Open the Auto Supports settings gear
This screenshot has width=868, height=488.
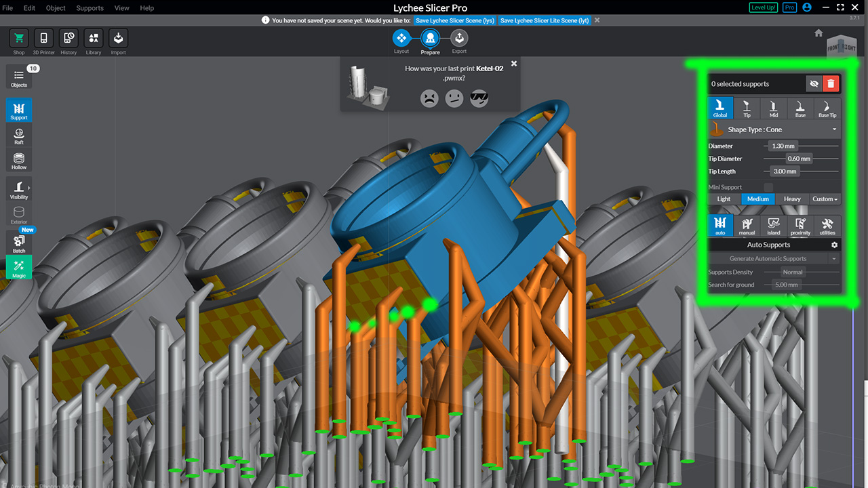point(835,245)
